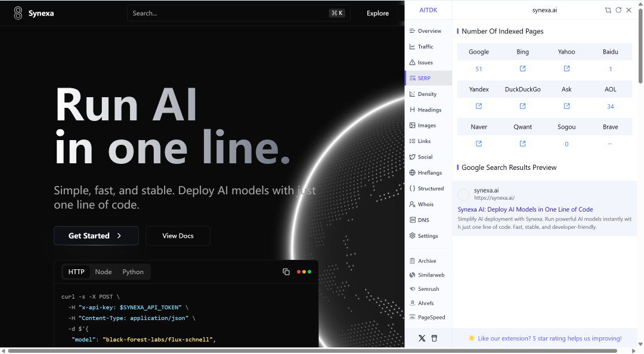Click the View Docs button

point(178,236)
